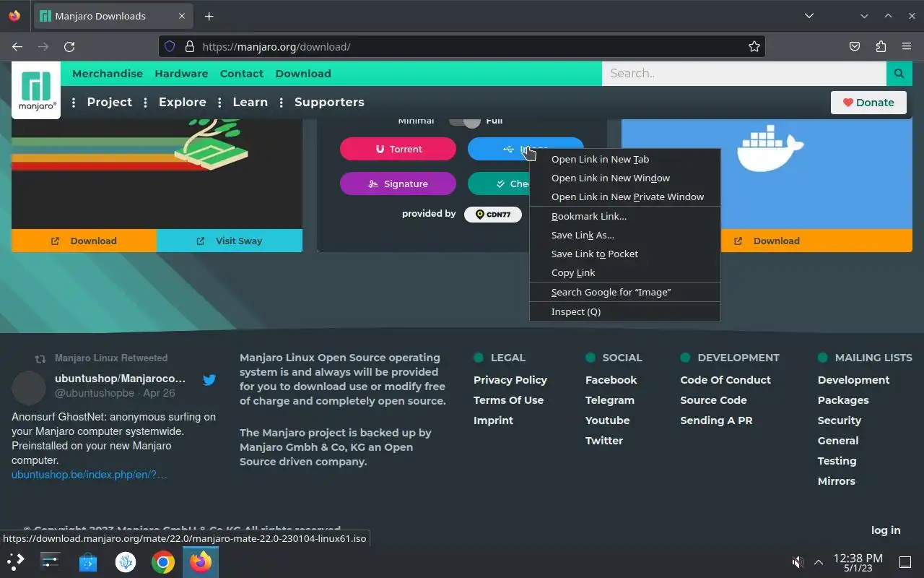Click the orange Download button under Sway
The image size is (924, 578).
(84, 241)
